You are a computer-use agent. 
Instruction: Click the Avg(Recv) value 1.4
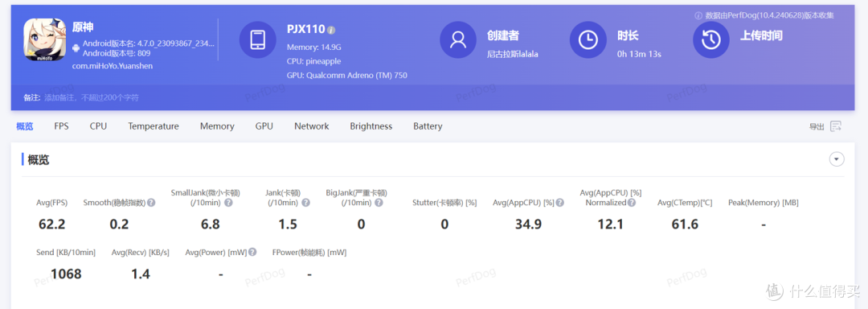(140, 274)
